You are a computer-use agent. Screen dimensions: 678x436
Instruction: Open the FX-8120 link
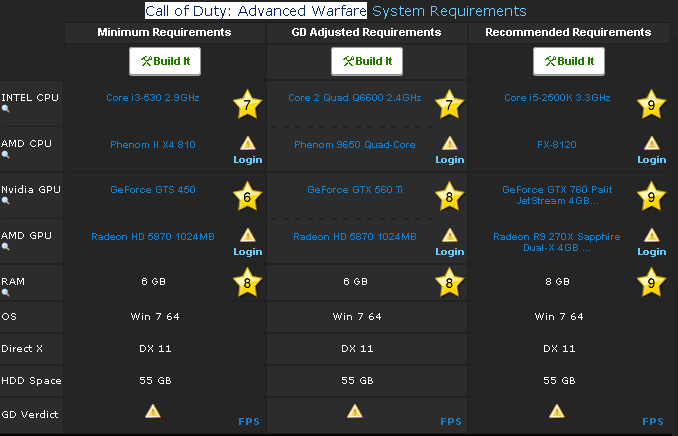557,144
